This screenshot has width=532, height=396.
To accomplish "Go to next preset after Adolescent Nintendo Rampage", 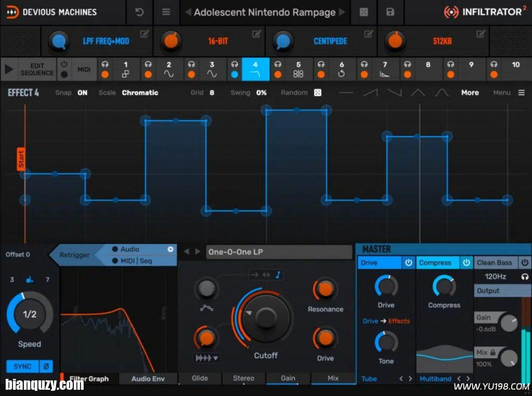I will (342, 12).
